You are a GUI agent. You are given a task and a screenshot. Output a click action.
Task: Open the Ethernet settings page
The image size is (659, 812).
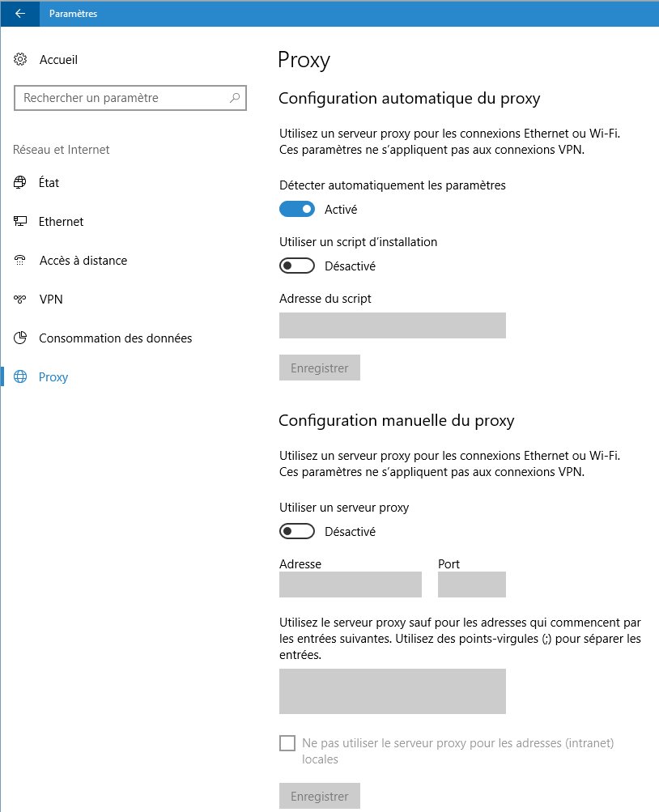[x=61, y=222]
